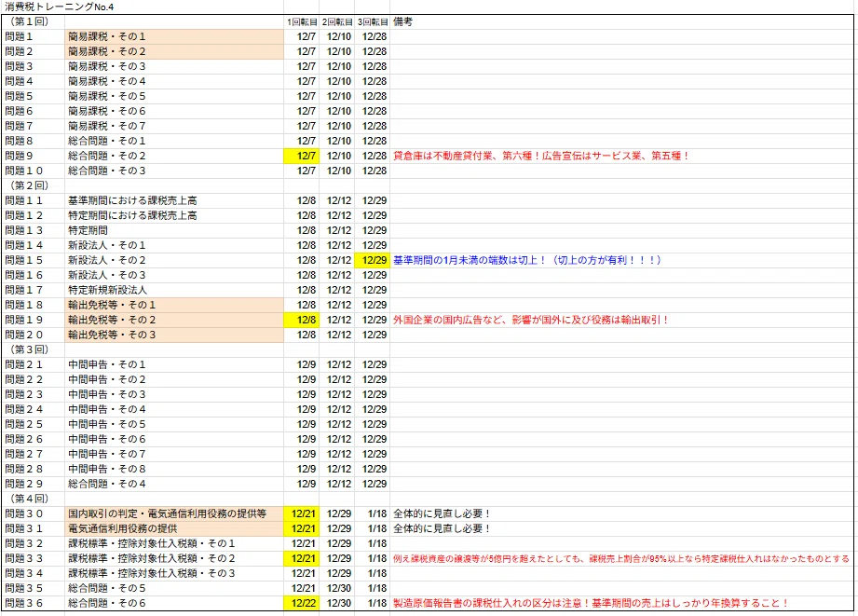
Task: Click cell 総合問題・その2
Action: click(x=174, y=156)
